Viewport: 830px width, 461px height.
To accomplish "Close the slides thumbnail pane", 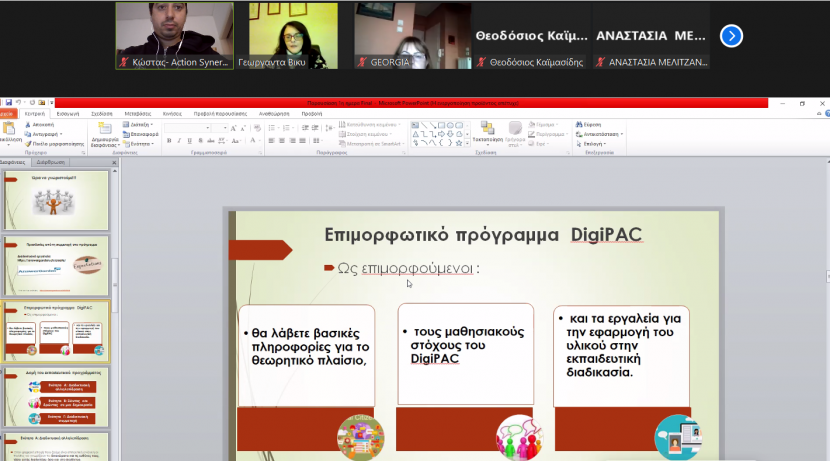I will 114,162.
